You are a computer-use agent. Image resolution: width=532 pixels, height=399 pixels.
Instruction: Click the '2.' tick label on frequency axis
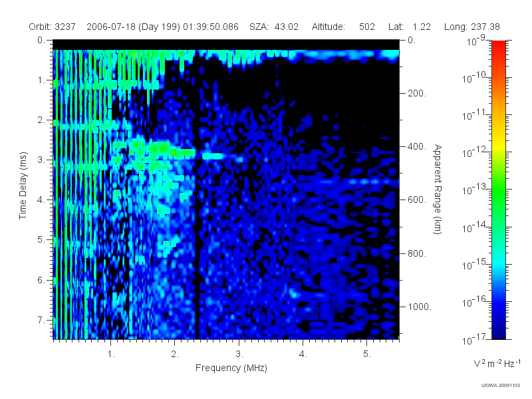pyautogui.click(x=175, y=354)
